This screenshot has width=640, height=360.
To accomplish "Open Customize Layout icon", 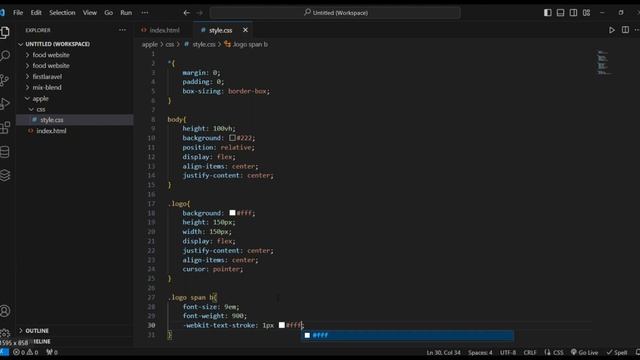I will click(587, 13).
